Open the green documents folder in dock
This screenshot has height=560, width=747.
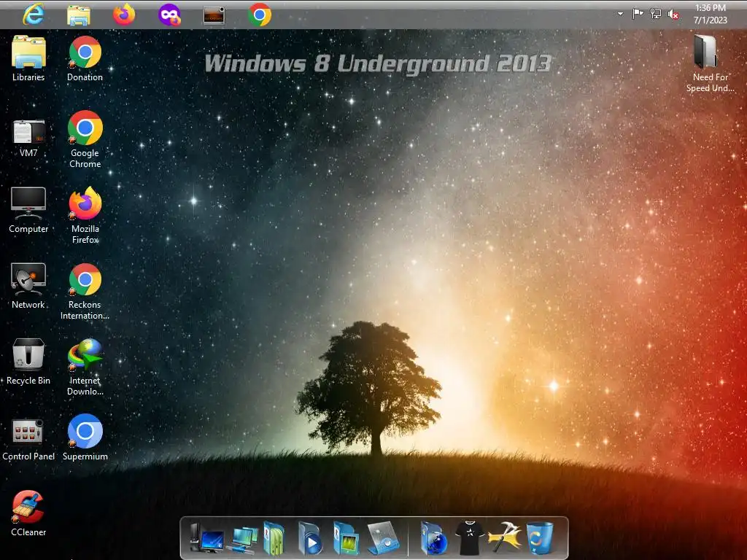(x=274, y=538)
